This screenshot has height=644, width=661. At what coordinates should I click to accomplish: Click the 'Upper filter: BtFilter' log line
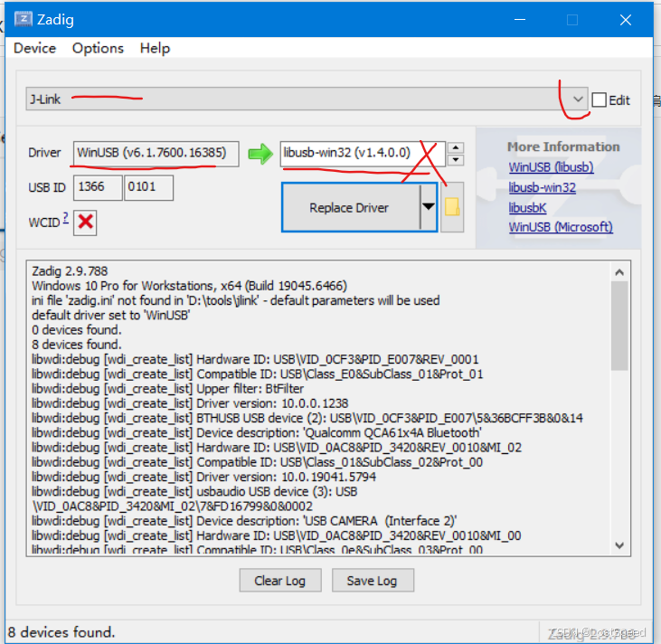[x=168, y=388]
